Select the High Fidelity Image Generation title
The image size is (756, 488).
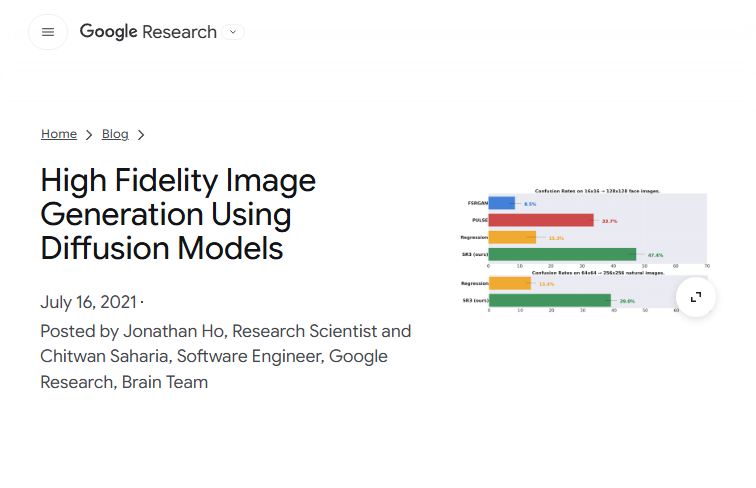pos(178,214)
